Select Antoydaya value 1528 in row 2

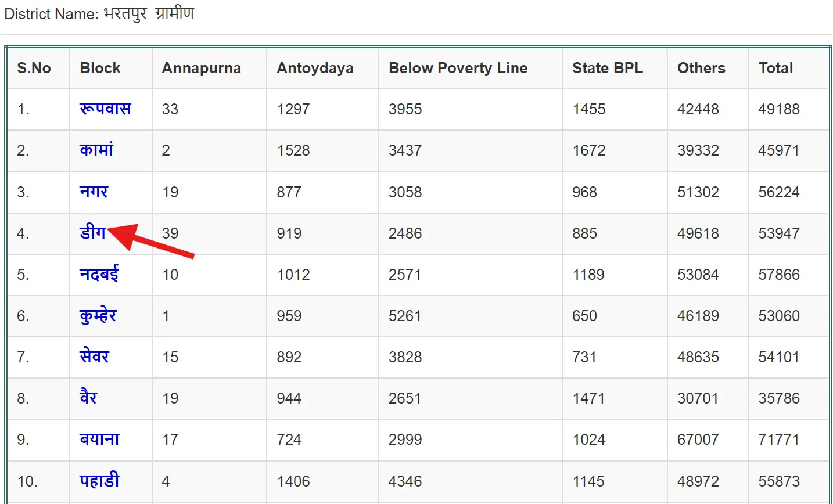point(293,150)
